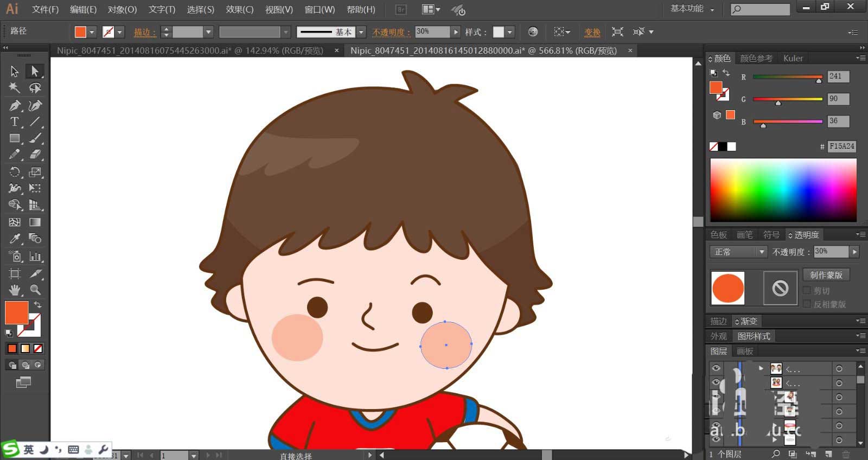
Task: Open the blending mode 正常 dropdown
Action: 738,252
